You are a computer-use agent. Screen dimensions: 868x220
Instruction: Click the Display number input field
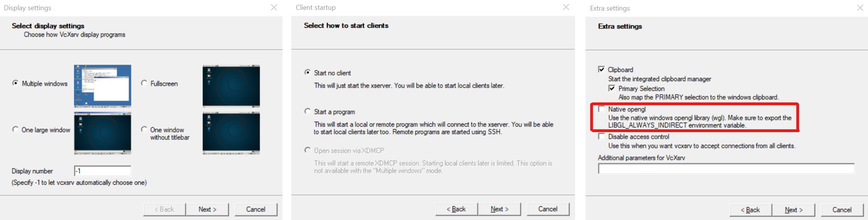[103, 171]
